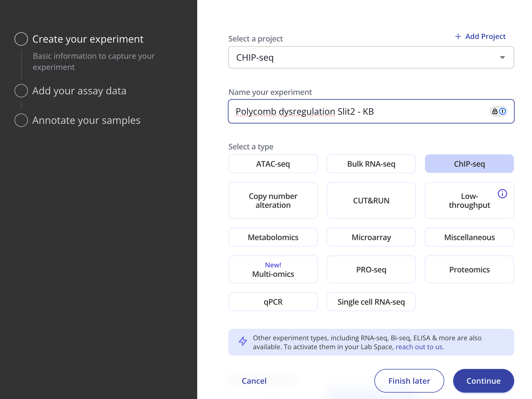Click the project dropdown arrow
The image size is (532, 399).
click(502, 58)
